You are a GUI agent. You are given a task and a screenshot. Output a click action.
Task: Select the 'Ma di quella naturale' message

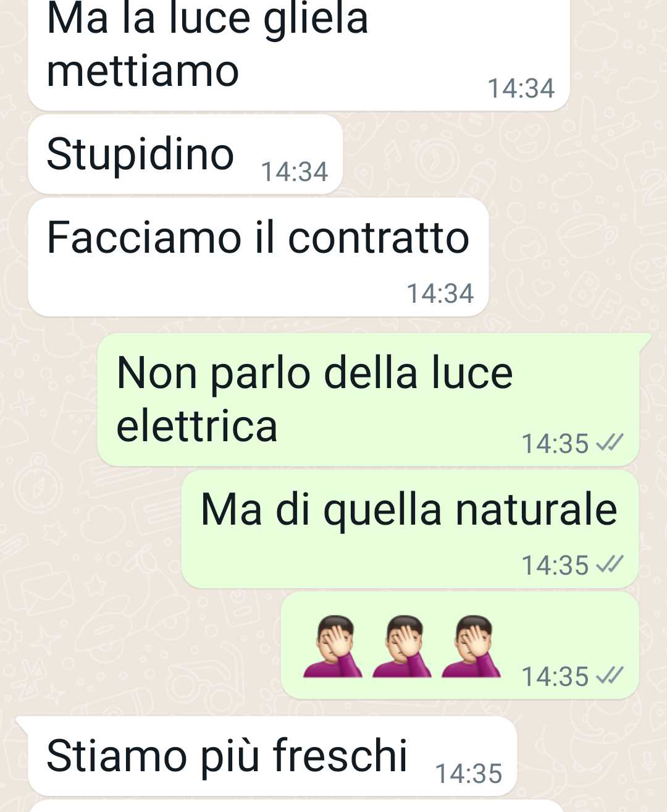click(x=410, y=529)
